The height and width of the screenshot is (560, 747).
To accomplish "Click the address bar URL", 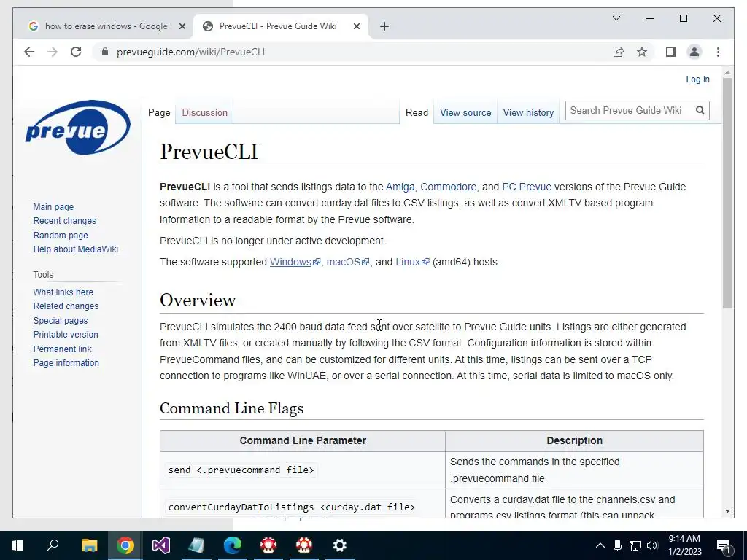I will [x=190, y=52].
